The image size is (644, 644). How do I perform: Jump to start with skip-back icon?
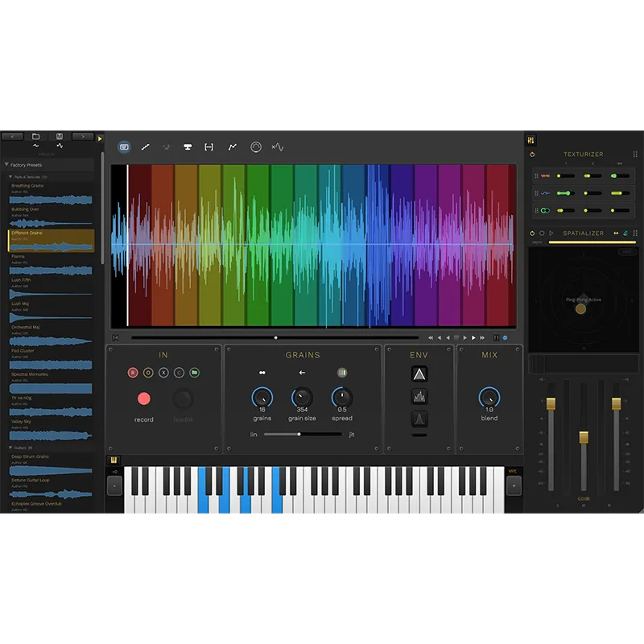point(115,337)
